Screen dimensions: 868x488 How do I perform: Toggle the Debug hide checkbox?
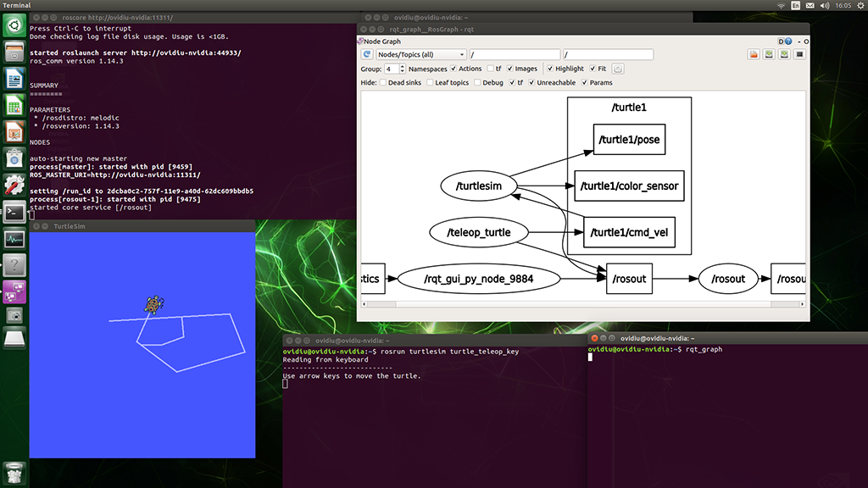(x=477, y=83)
